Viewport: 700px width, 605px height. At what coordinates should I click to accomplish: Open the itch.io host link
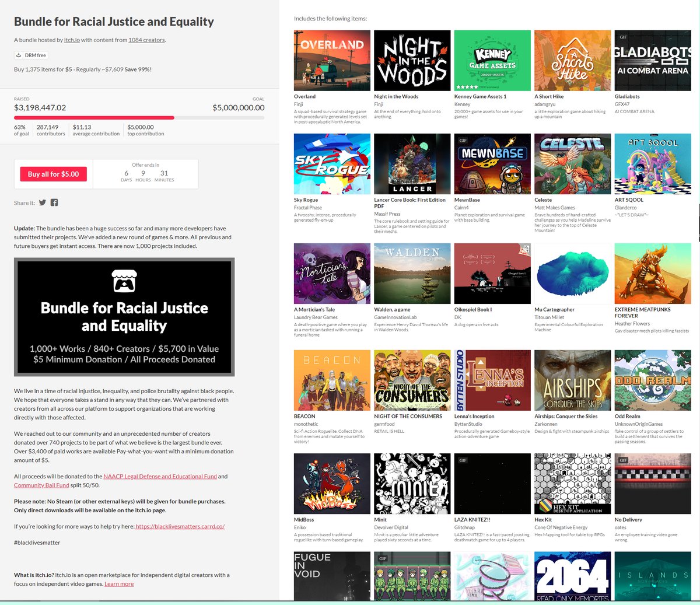pos(72,40)
